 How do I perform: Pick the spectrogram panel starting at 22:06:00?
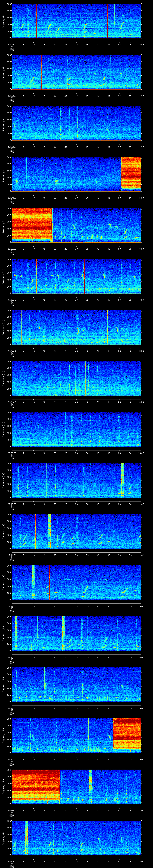tap(77, 276)
